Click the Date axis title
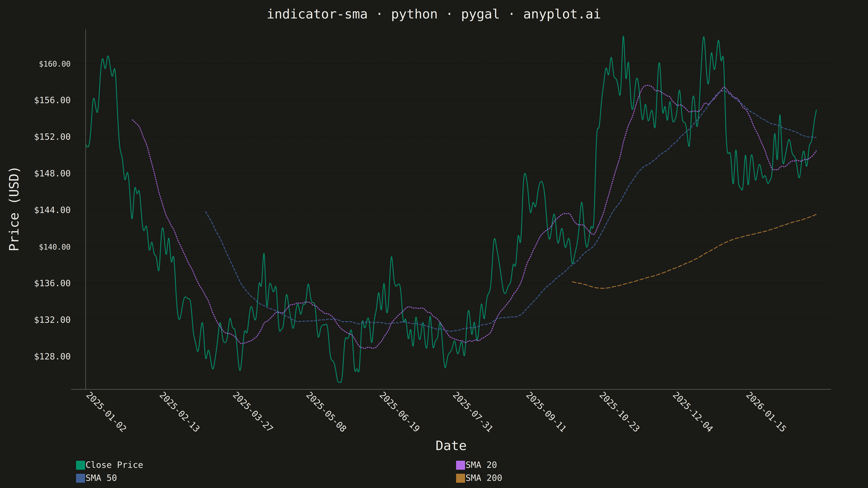This screenshot has height=488, width=868. pos(451,446)
